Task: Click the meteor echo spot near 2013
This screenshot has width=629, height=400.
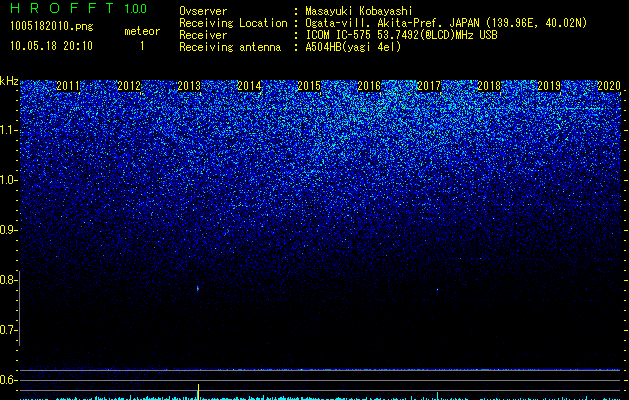Action: [x=198, y=288]
